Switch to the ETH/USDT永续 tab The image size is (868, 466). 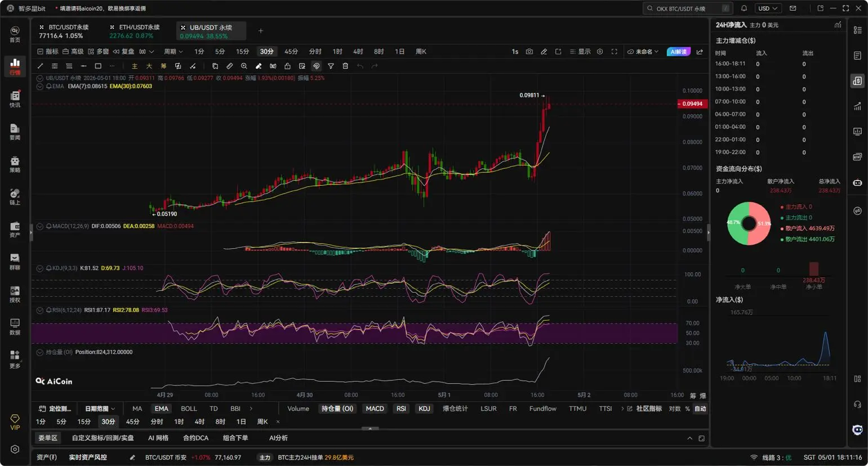(x=136, y=31)
